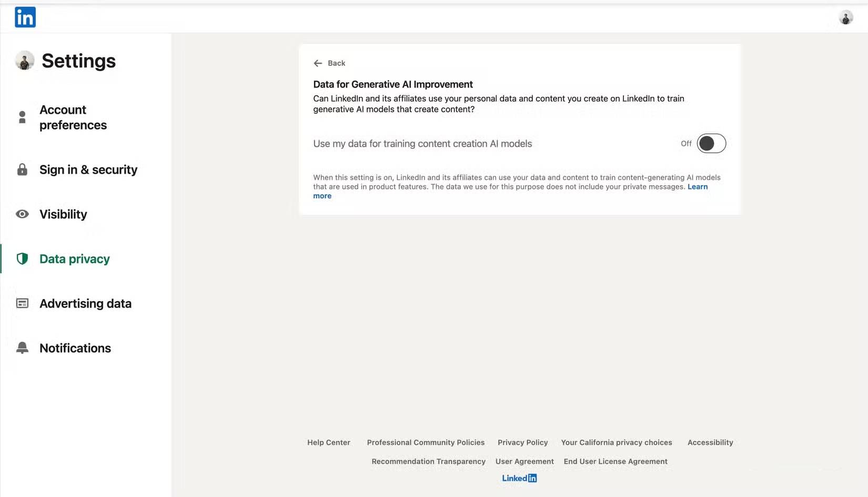Viewport: 868px width, 497px height.
Task: Click the Notifications bell icon
Action: point(22,347)
